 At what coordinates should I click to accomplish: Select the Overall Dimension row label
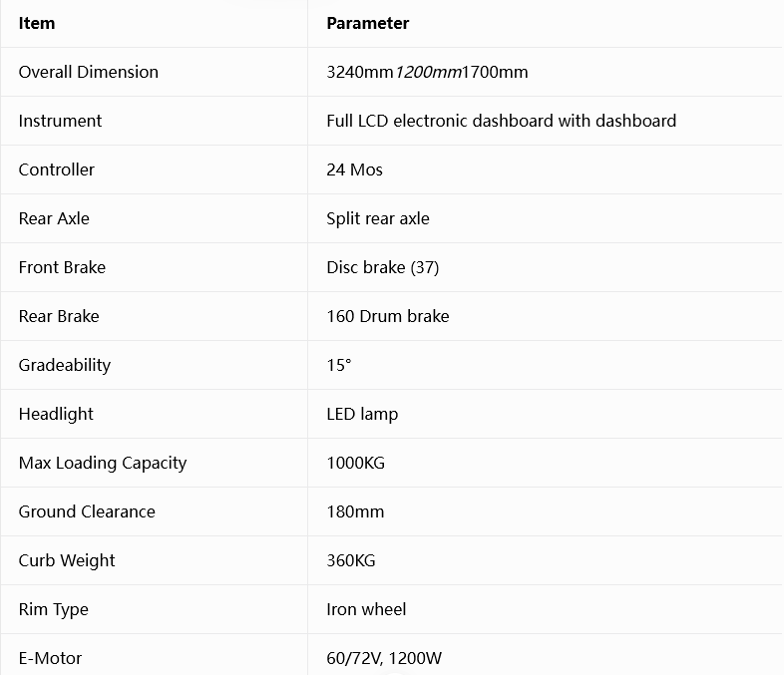pos(89,72)
